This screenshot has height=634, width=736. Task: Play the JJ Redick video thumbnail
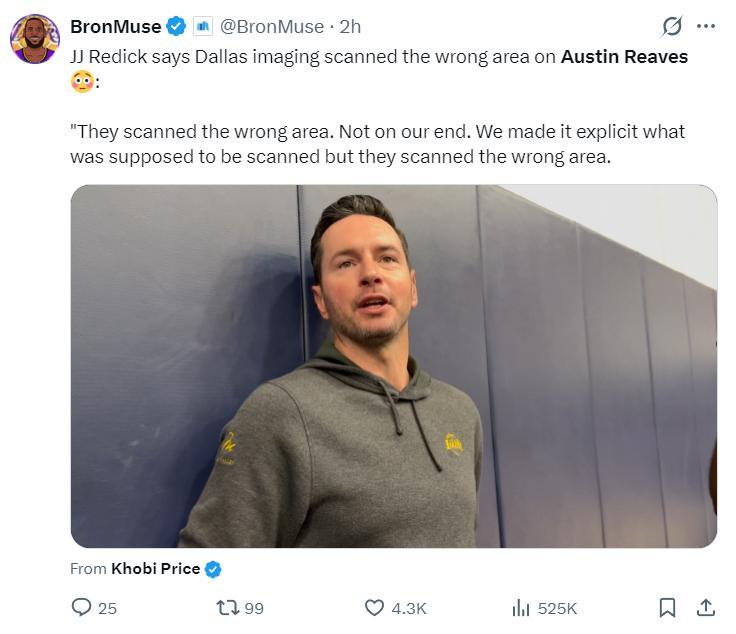click(x=393, y=366)
